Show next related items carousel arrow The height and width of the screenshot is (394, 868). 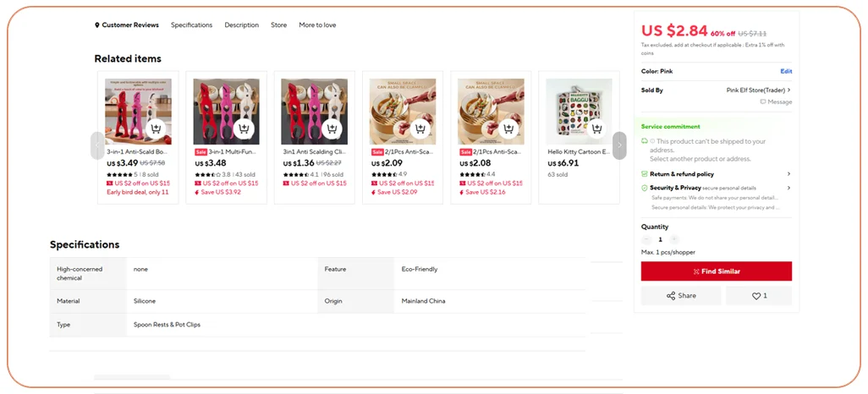click(619, 145)
